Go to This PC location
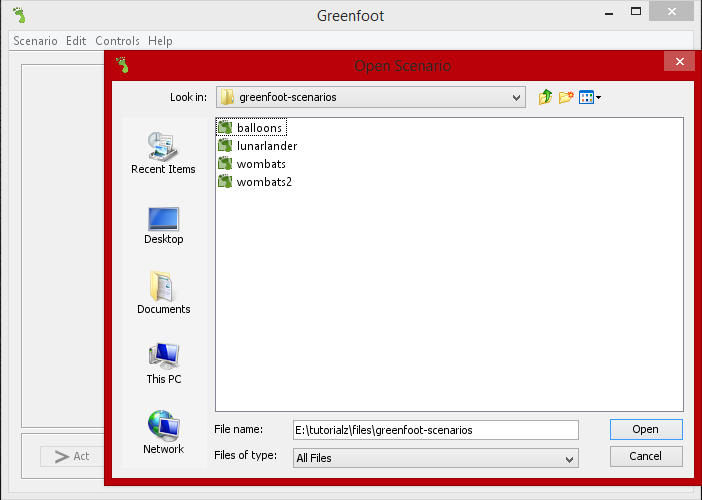 point(163,363)
